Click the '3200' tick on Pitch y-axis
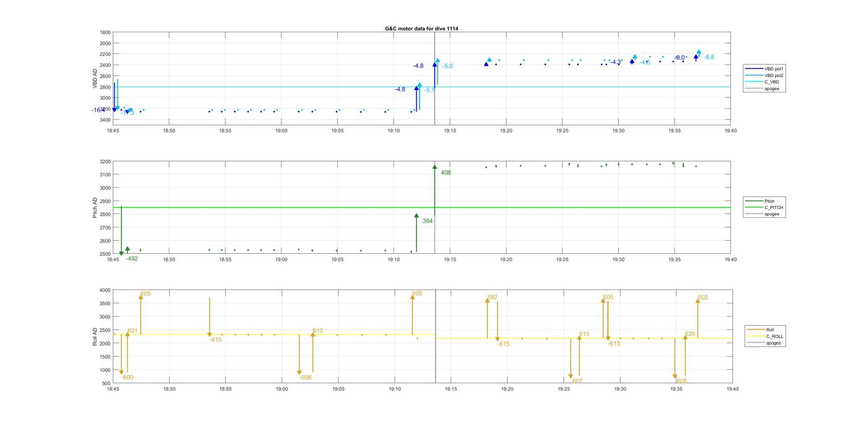Image resolution: width=868 pixels, height=430 pixels. 105,161
